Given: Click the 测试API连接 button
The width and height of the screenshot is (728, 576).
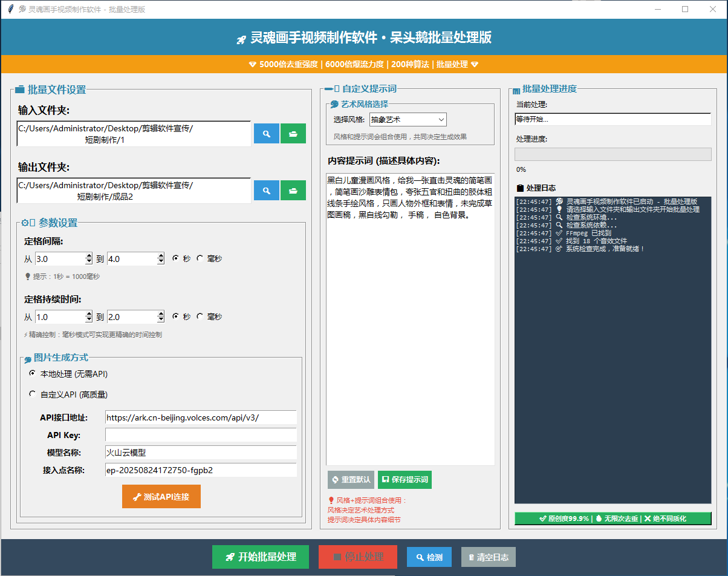Looking at the screenshot, I should tap(161, 497).
